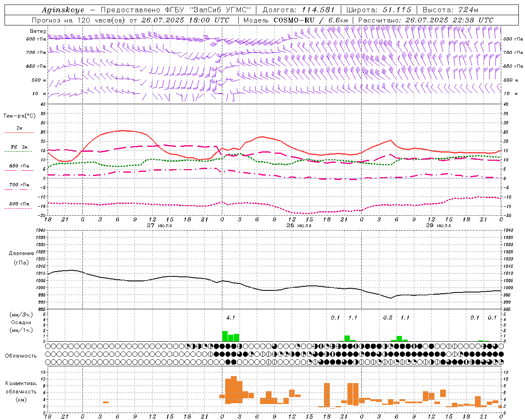Click the Высота 724м elevation text
This screenshot has width=525, height=420.
coord(450,10)
